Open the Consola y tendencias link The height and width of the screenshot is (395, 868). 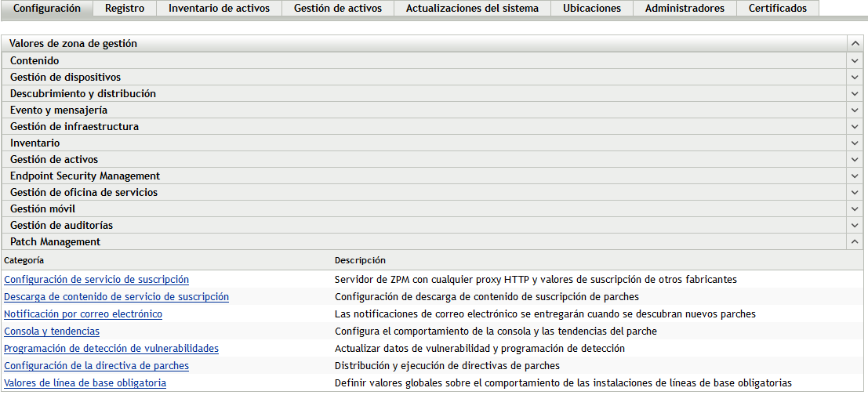[52, 332]
